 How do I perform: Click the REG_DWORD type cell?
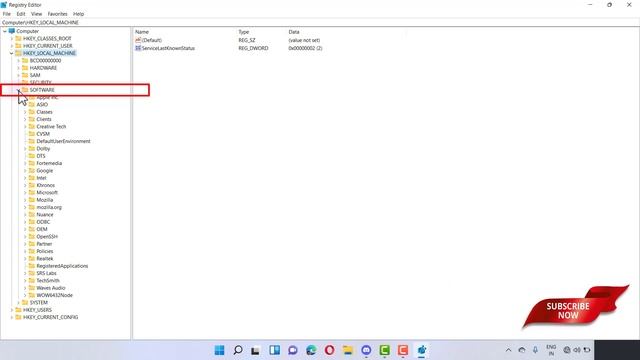(x=253, y=48)
